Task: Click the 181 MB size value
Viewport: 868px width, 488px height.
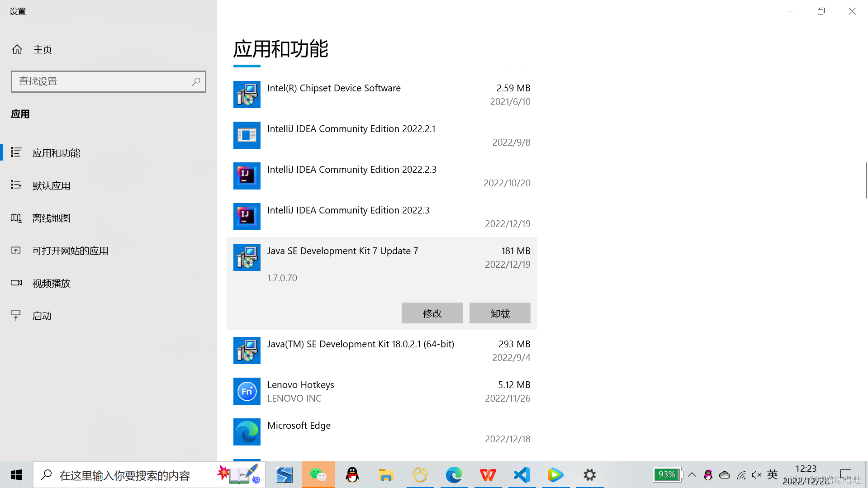Action: (516, 251)
